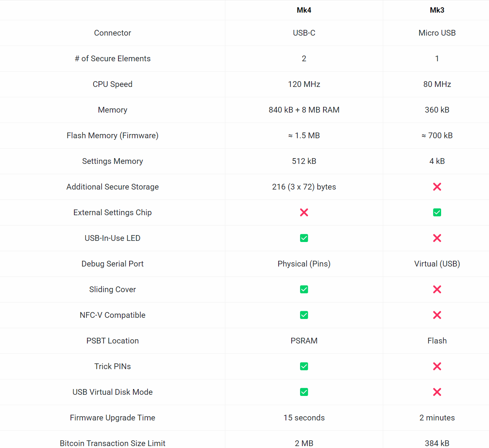
Task: Click the "840 kB + 8 MB RAM" cell
Action: 304,110
